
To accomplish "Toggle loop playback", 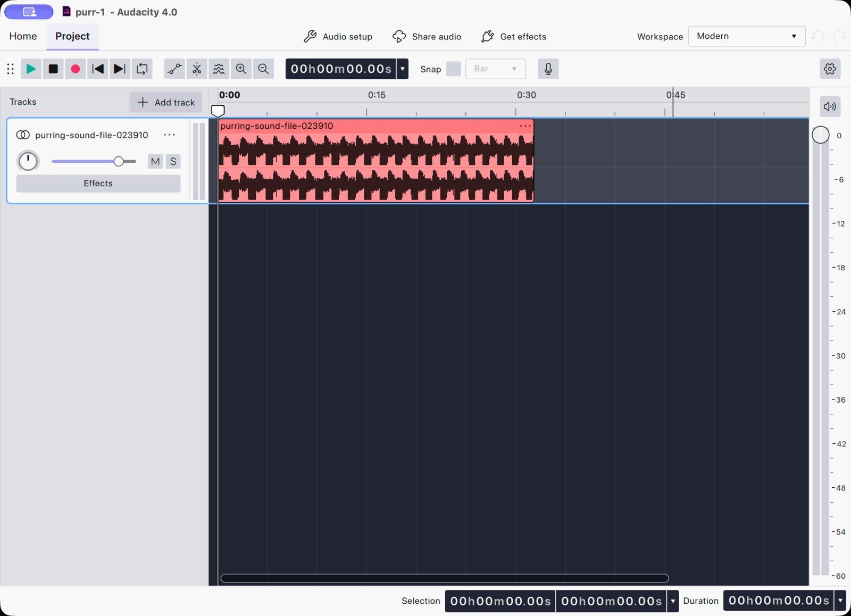I will 142,69.
